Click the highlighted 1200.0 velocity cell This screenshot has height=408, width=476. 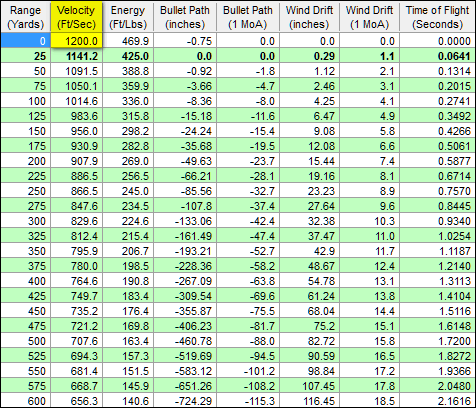pyautogui.click(x=76, y=41)
